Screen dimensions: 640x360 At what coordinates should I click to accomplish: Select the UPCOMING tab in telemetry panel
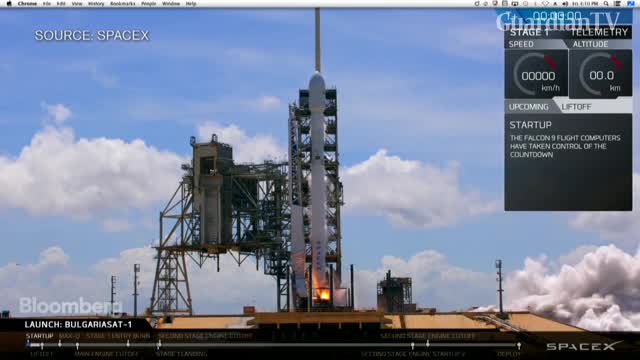point(529,107)
